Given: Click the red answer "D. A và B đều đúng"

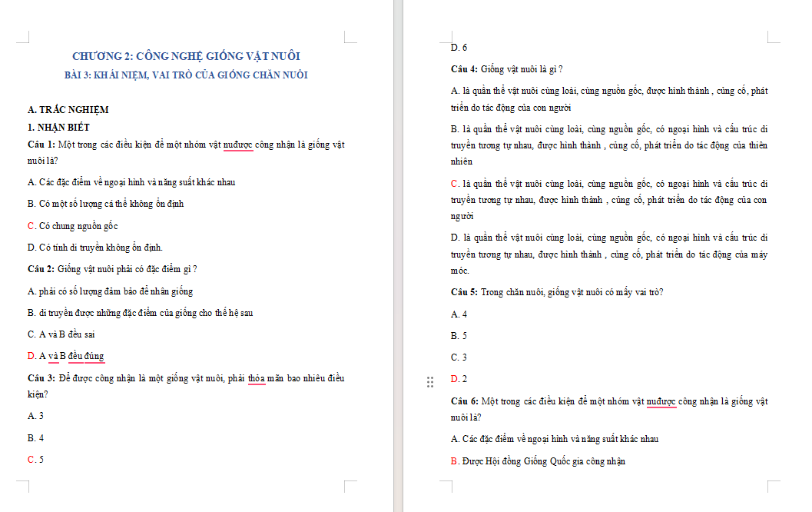Looking at the screenshot, I should [66, 356].
